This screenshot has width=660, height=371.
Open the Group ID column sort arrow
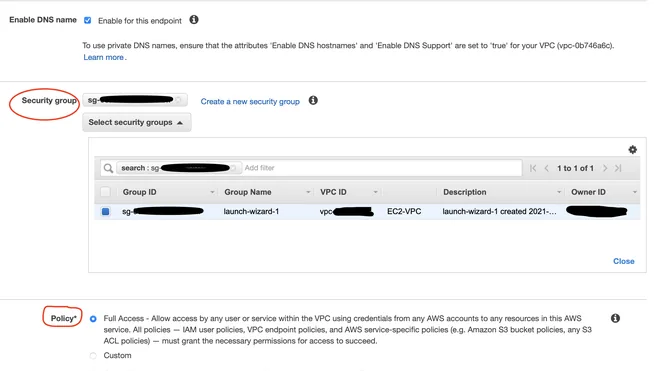pos(212,192)
